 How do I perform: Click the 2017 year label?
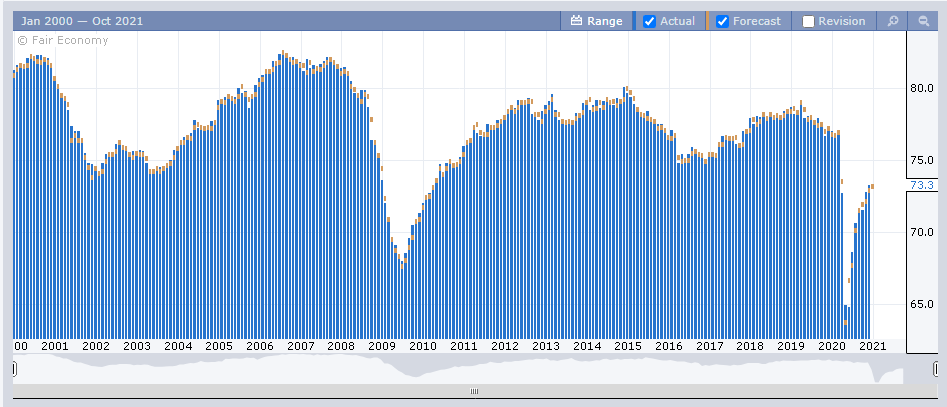click(x=710, y=347)
